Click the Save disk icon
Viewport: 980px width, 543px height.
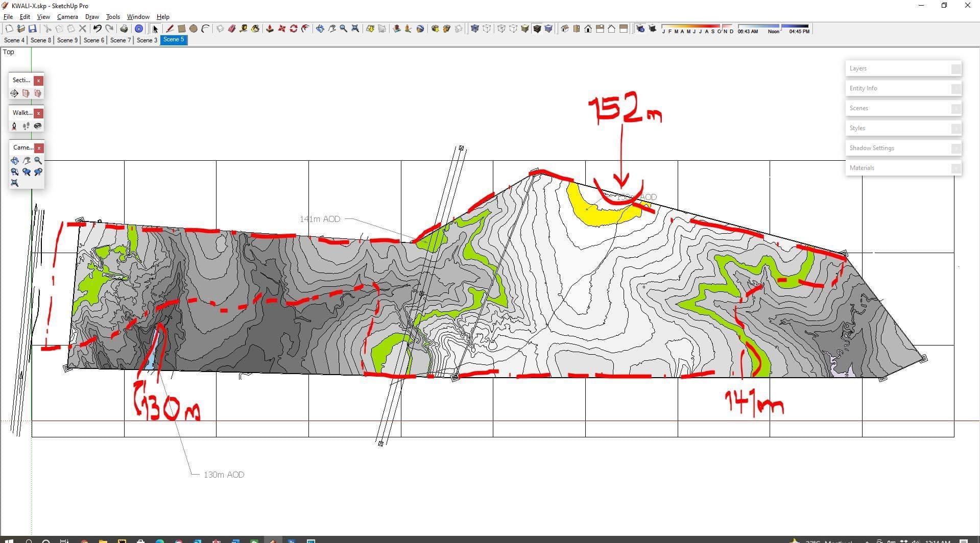coord(33,29)
